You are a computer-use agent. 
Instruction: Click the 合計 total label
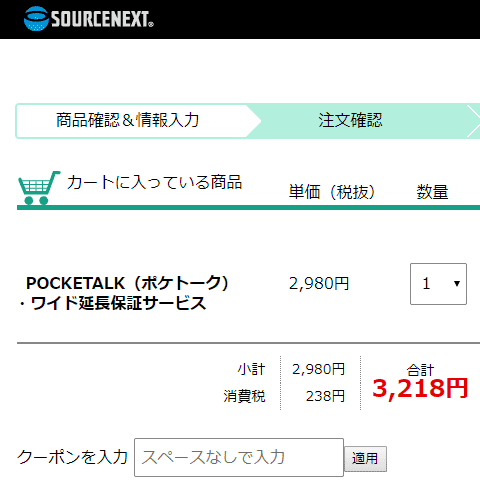[420, 370]
